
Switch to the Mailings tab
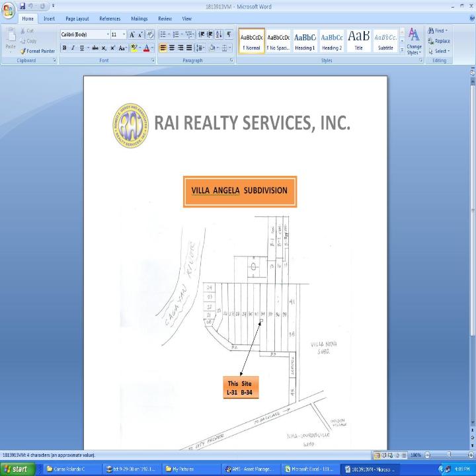click(x=139, y=19)
